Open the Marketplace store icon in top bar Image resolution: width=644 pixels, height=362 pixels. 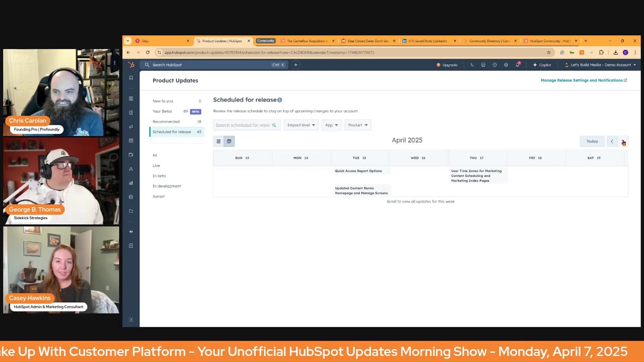point(483,65)
